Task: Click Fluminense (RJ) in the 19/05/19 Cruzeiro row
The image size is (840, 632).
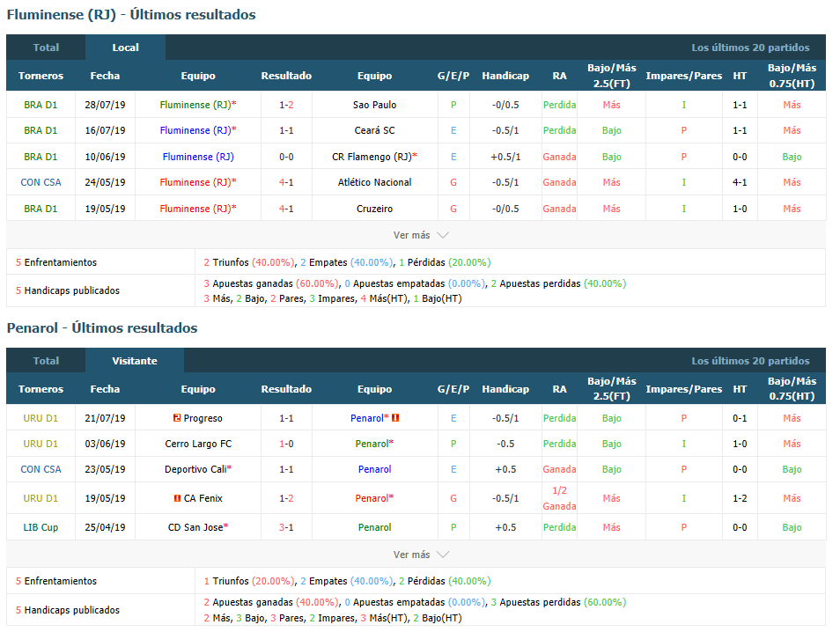Action: click(195, 209)
